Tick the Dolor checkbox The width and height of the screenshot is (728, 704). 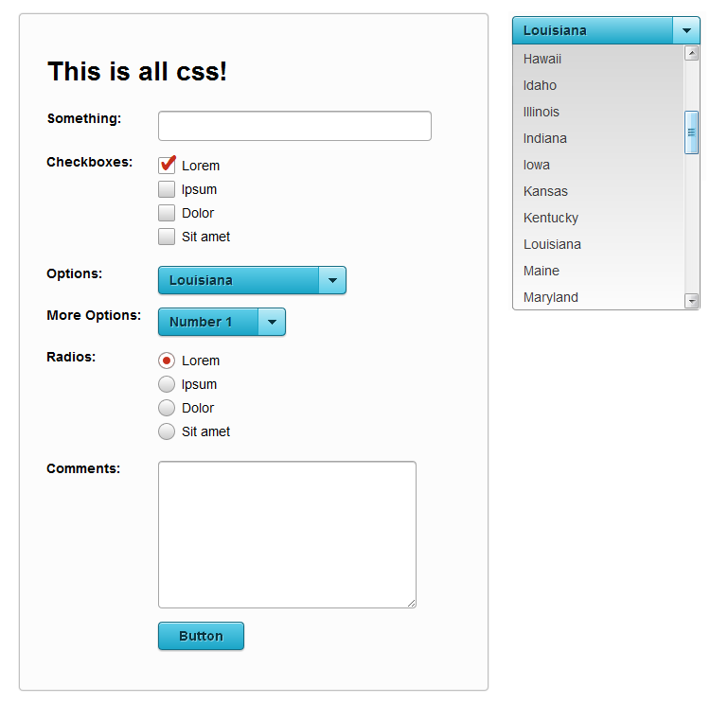[167, 213]
